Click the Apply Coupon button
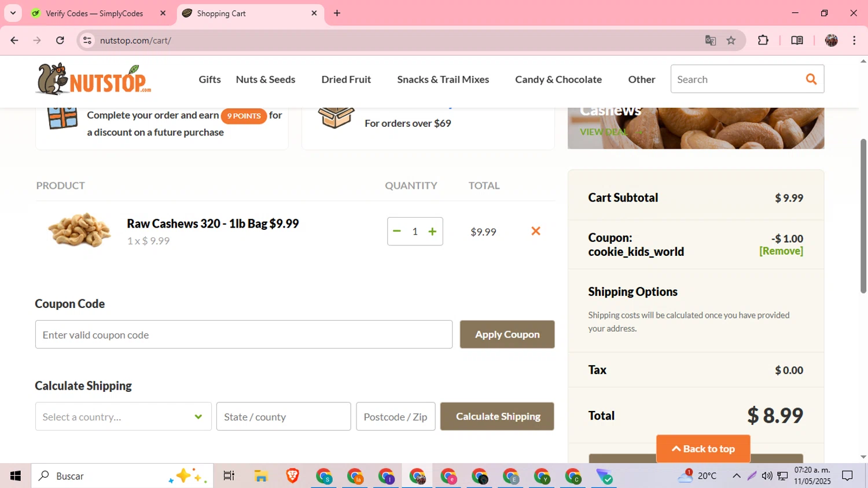868x488 pixels. (507, 335)
